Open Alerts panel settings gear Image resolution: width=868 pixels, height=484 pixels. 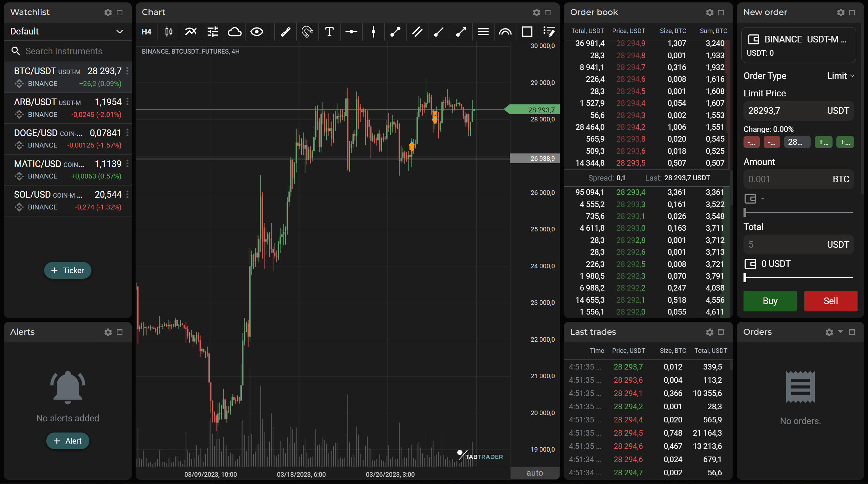[108, 332]
